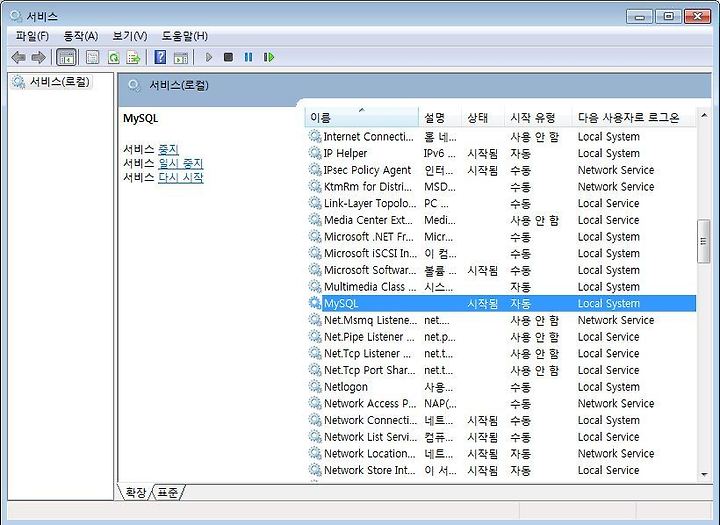This screenshot has height=525, width=720.
Task: Open the Help question mark icon
Action: (160, 57)
